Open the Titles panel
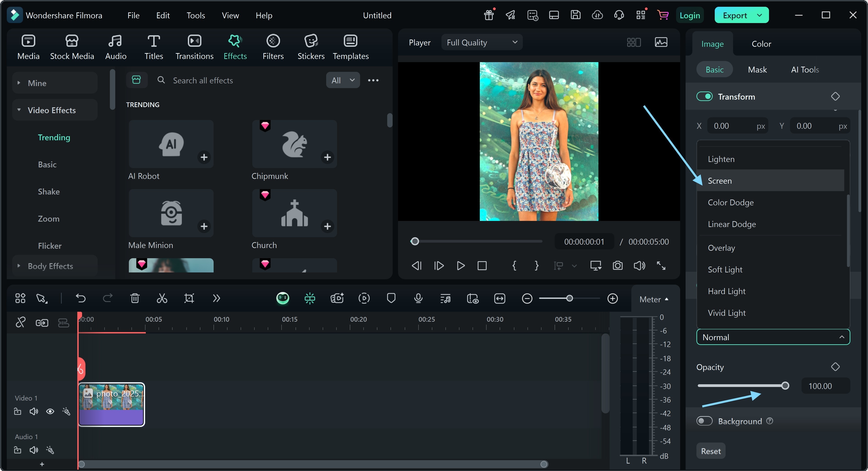The image size is (868, 471). click(154, 47)
